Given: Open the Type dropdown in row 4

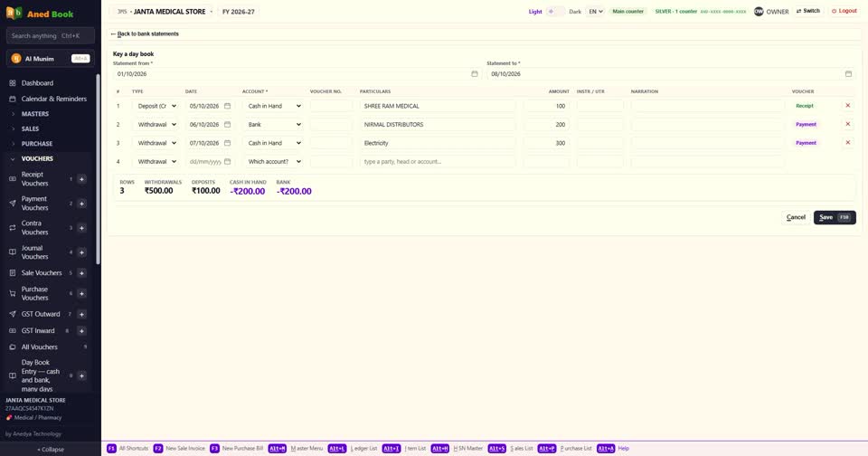Looking at the screenshot, I should (156, 162).
